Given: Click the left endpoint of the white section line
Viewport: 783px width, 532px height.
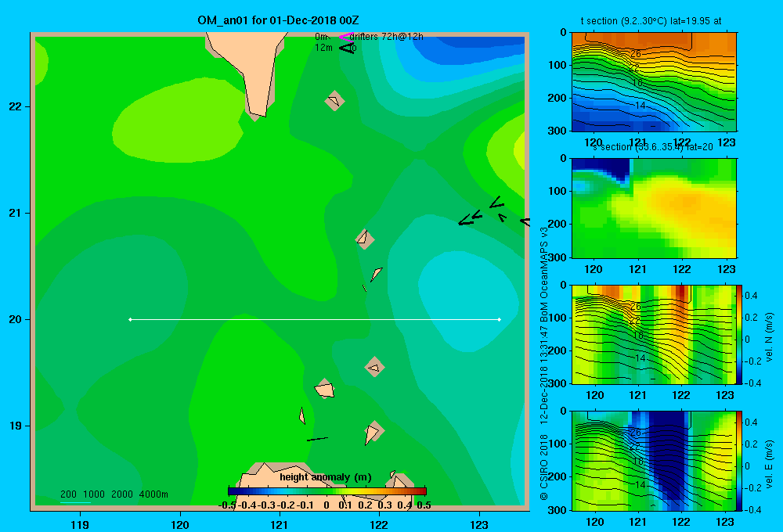Looking at the screenshot, I should 130,319.
